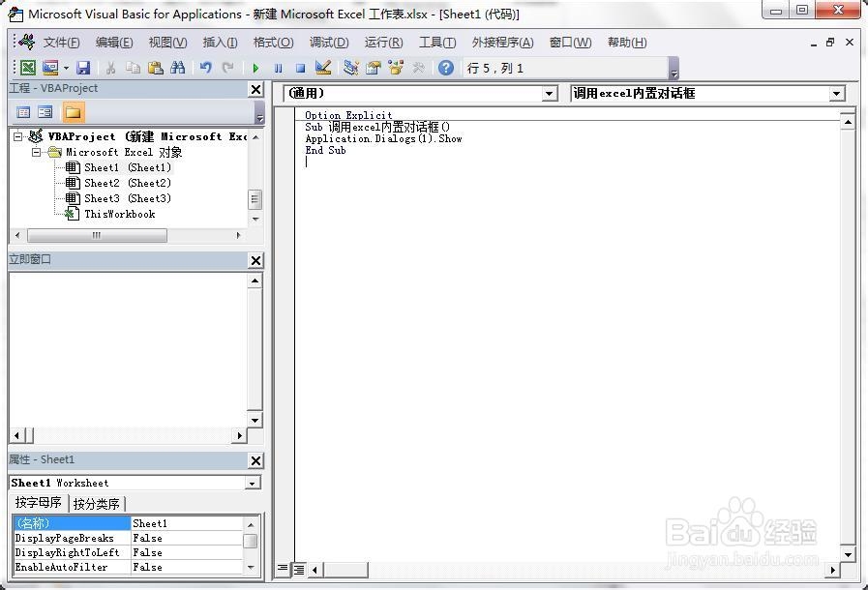
Task: Open the 编辑(E) menu
Action: (x=114, y=43)
